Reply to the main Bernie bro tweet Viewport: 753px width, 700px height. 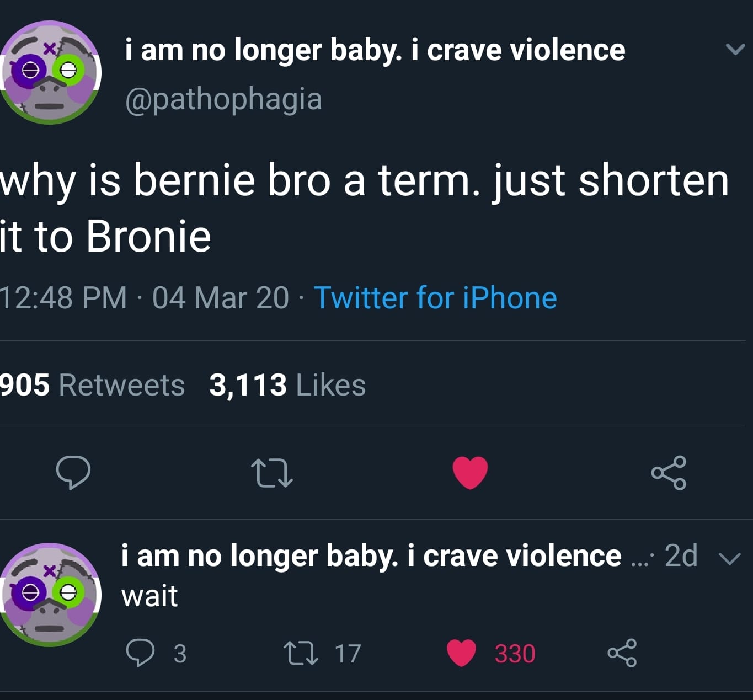pyautogui.click(x=73, y=473)
